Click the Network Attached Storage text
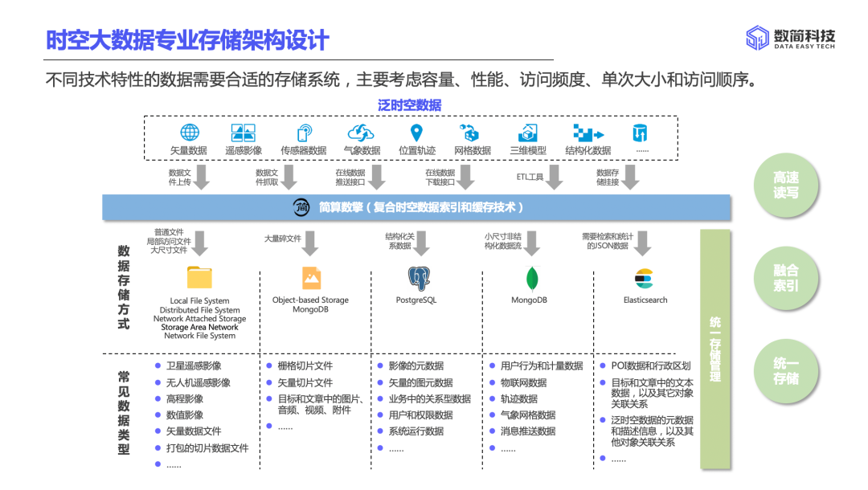Viewport: 868px width, 490px height. point(200,319)
